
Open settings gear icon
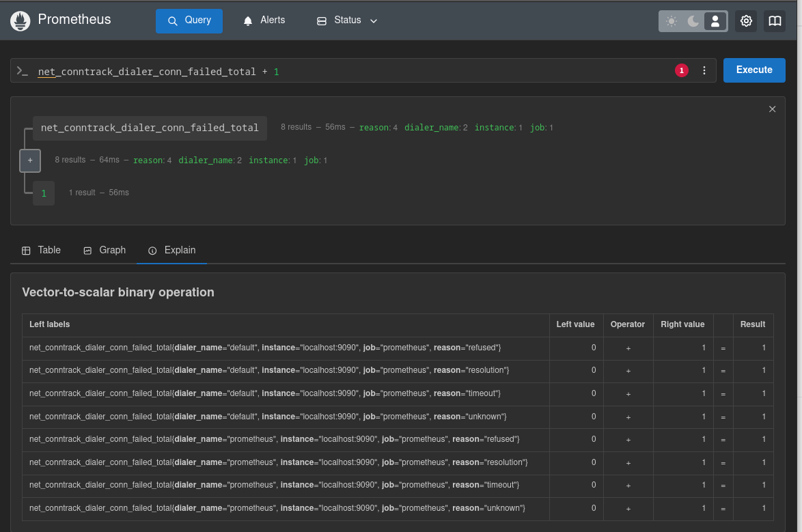[x=746, y=21]
